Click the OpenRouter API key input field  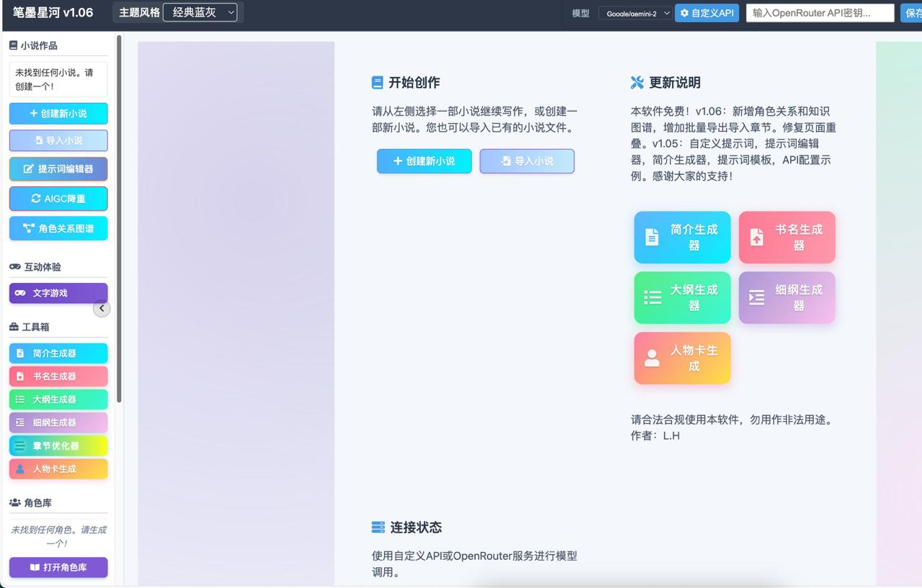tap(820, 12)
